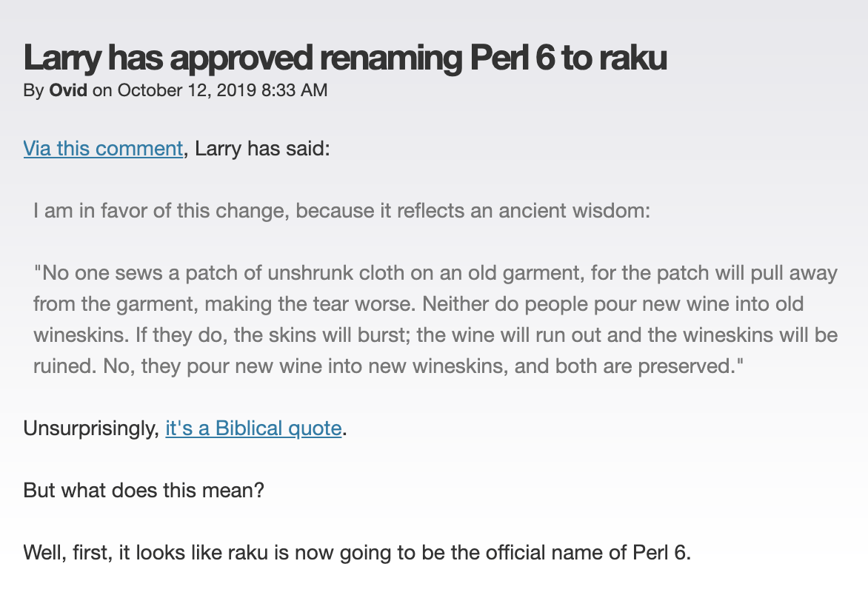The image size is (868, 595).
Task: Click the word "Larry" in the headline
Action: pos(62,58)
